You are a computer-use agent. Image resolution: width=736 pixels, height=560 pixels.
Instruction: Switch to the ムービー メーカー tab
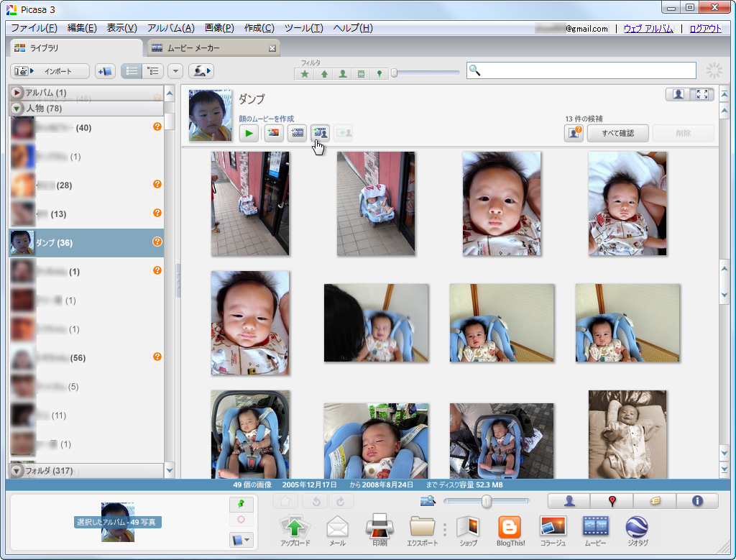coord(193,47)
